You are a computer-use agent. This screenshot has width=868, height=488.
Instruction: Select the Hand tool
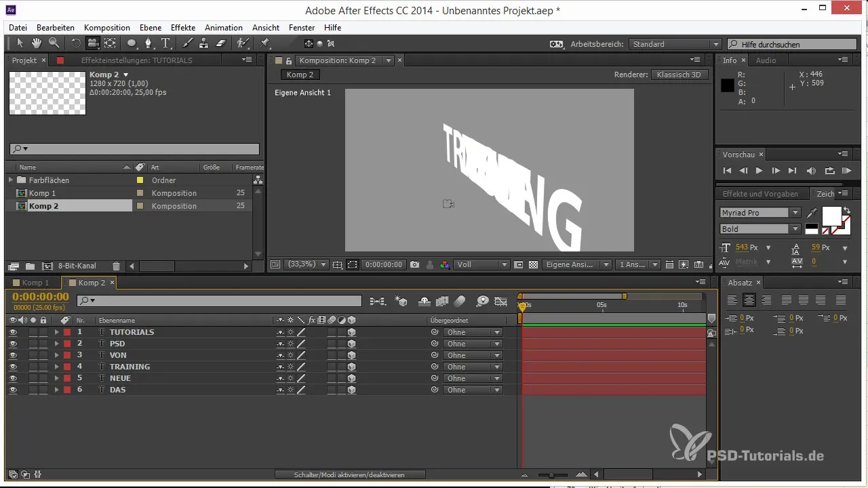click(37, 43)
